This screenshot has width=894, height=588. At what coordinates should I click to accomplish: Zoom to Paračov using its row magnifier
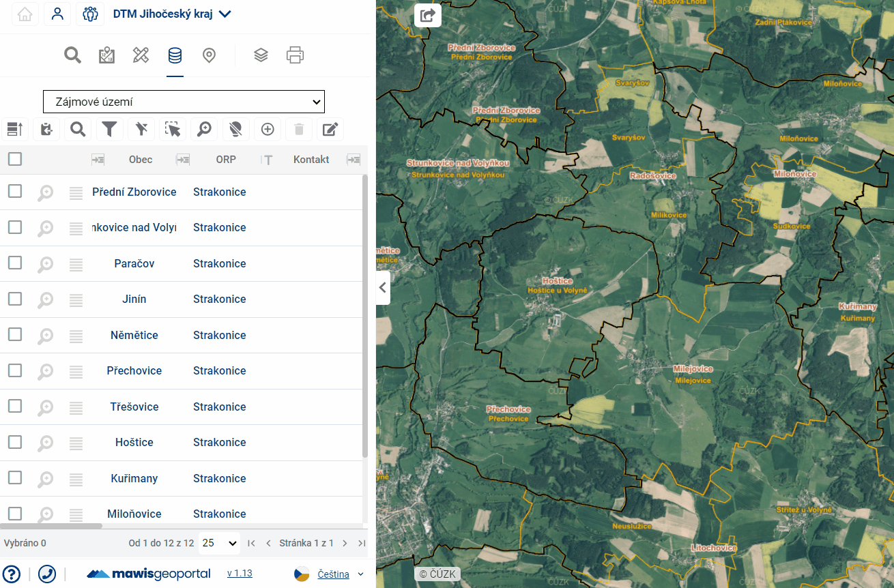(45, 264)
